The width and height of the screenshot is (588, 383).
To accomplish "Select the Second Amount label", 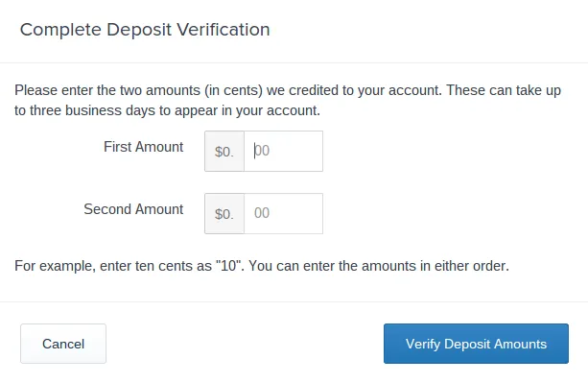I will (x=133, y=209).
